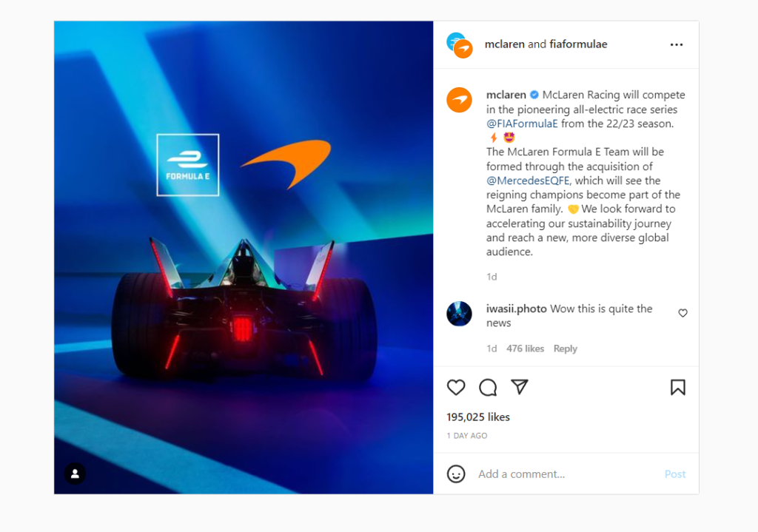Like the post with the heart icon
Viewport: 758px width, 532px height.
455,388
